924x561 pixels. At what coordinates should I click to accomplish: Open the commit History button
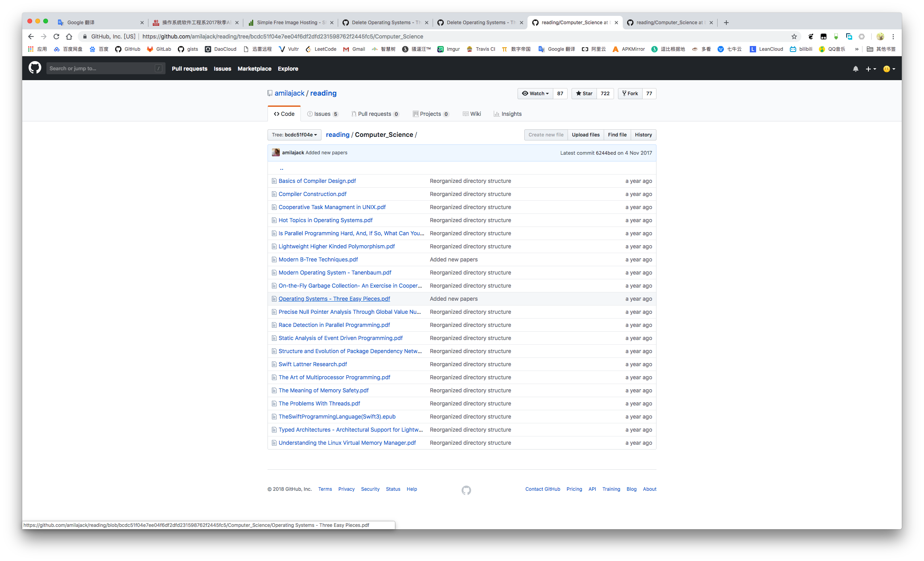(643, 135)
